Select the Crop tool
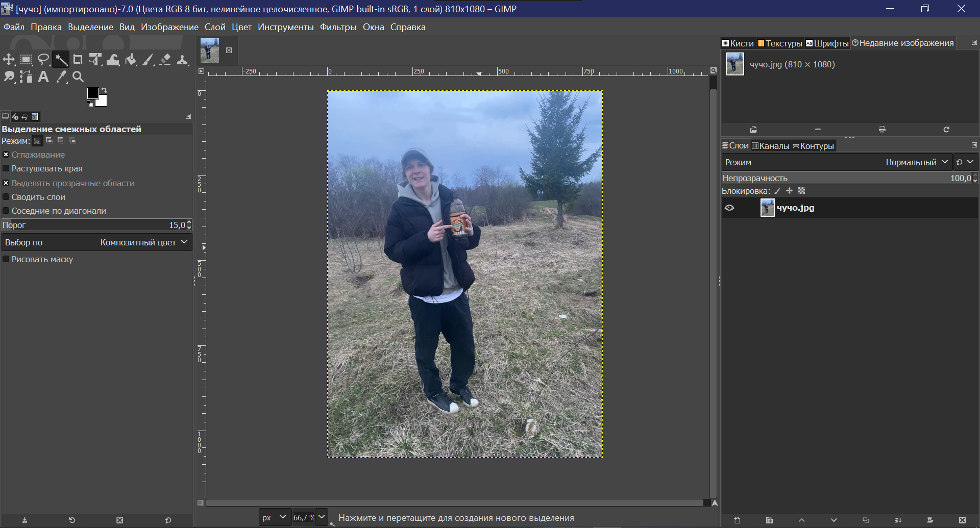The image size is (980, 528). point(78,60)
